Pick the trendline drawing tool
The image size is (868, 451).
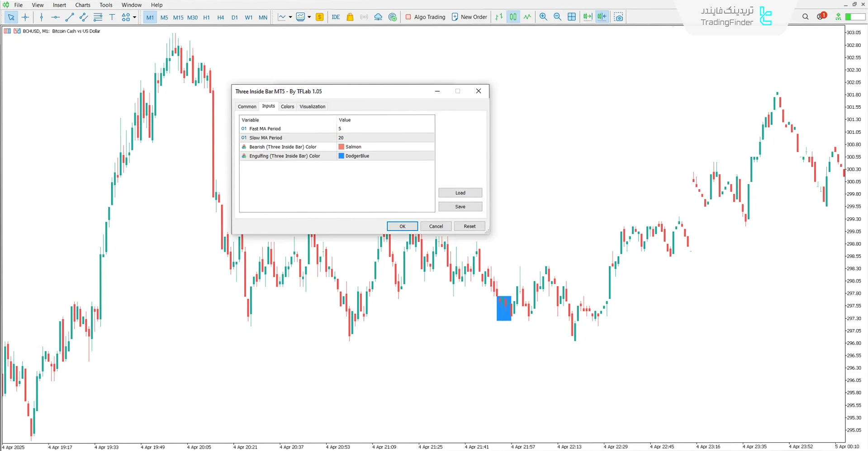[x=69, y=17]
